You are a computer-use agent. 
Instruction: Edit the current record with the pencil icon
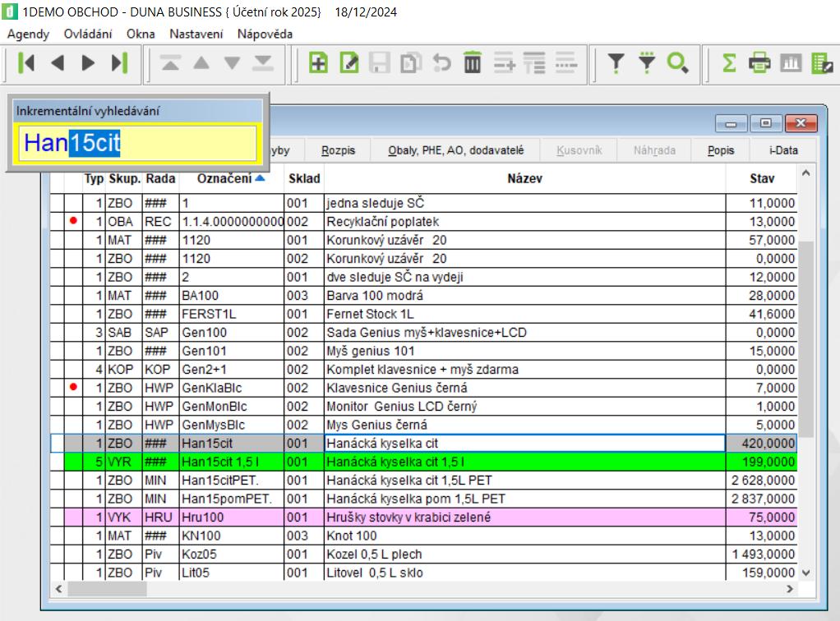point(349,63)
